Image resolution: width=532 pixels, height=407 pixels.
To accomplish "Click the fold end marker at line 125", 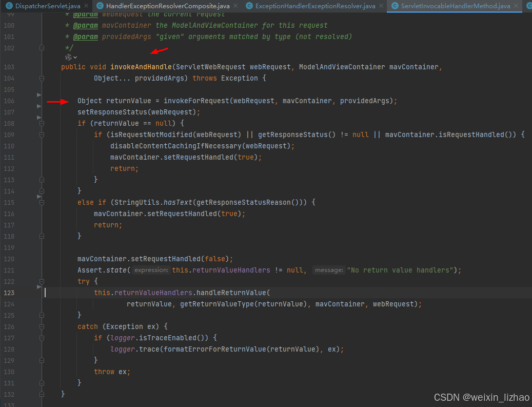I will click(42, 315).
